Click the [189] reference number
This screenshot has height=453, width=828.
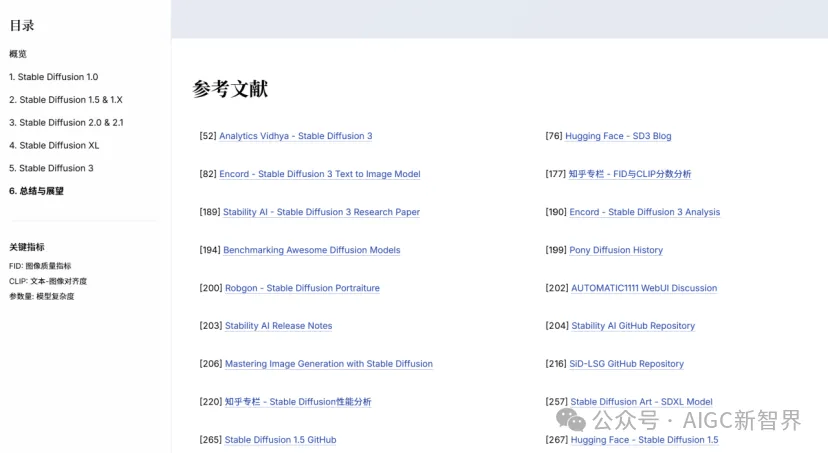click(210, 212)
